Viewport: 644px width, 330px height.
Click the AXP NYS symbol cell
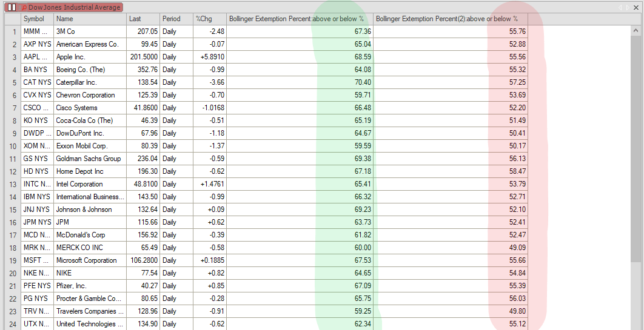[x=38, y=44]
